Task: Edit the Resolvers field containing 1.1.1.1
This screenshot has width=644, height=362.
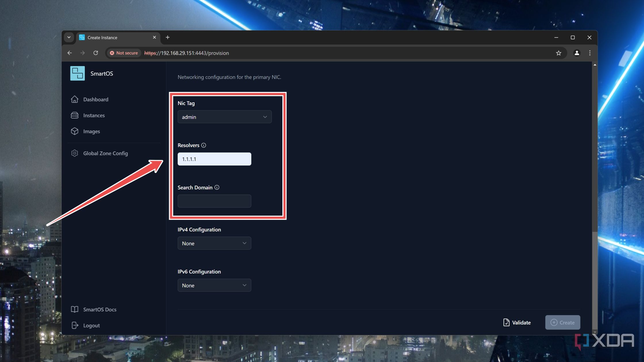Action: [214, 159]
